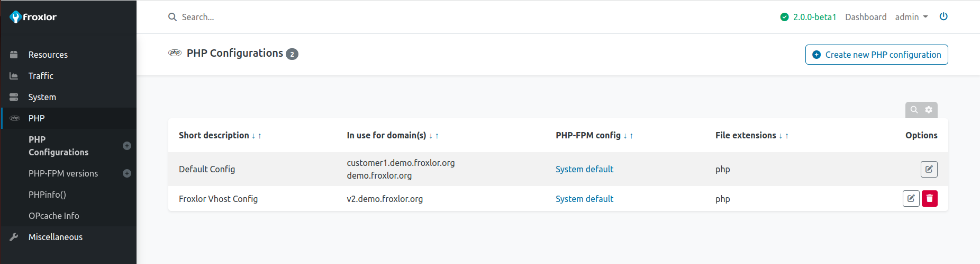Open table column settings gear
Image resolution: width=980 pixels, height=264 pixels.
point(929,110)
